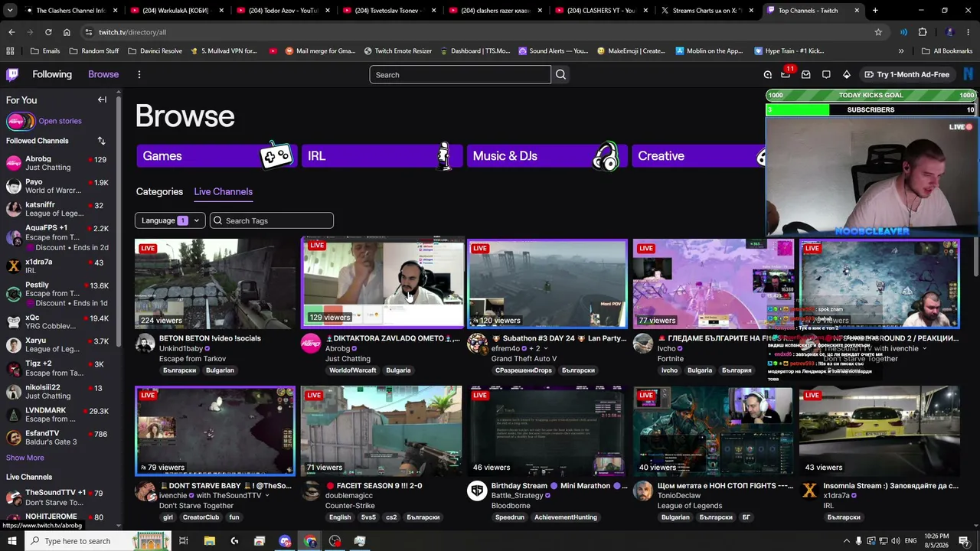
Task: Open File Explorer from the taskbar
Action: pyautogui.click(x=209, y=541)
